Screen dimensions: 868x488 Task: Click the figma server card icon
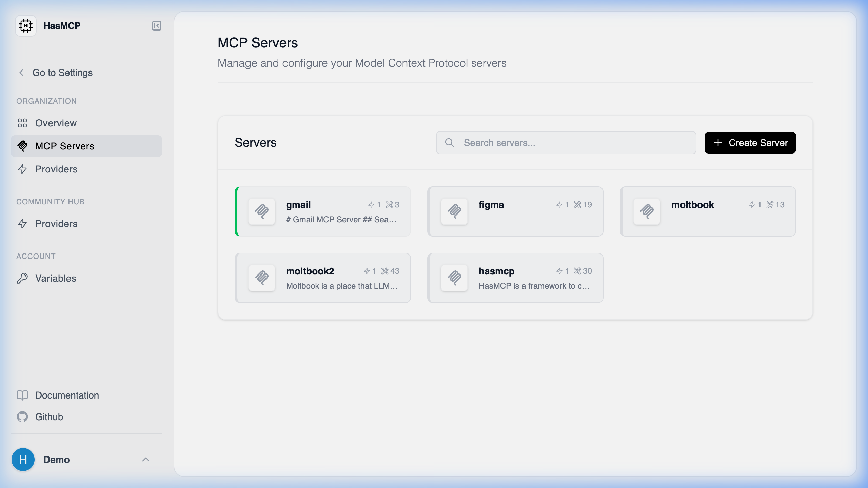(x=454, y=211)
